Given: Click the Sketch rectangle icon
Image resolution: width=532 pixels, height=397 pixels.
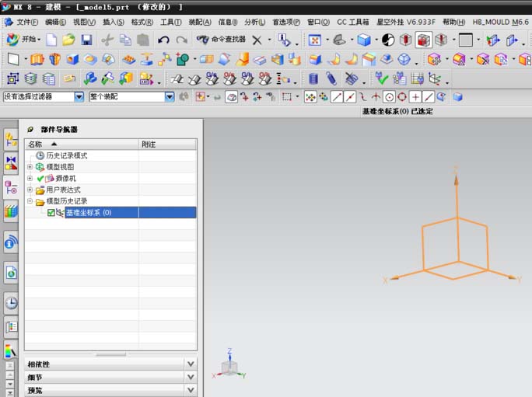Looking at the screenshot, I should coord(13,59).
